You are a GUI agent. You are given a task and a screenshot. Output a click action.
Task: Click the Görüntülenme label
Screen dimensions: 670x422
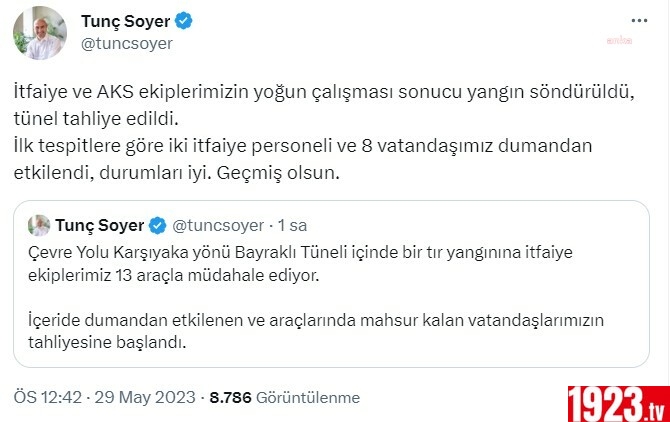tap(308, 398)
